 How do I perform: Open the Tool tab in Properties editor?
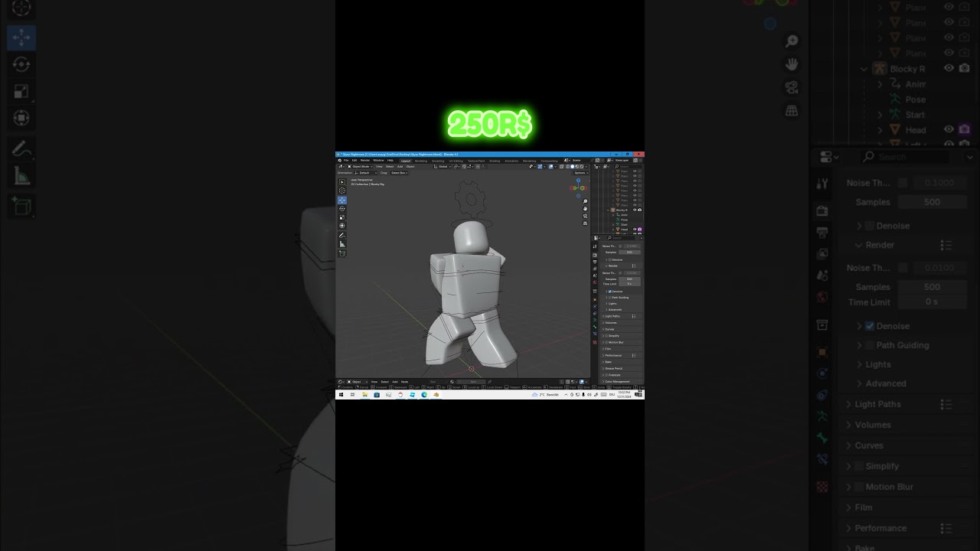point(595,246)
